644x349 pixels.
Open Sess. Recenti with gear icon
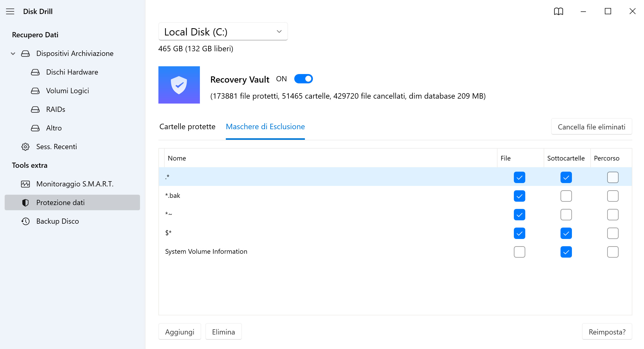tap(56, 147)
